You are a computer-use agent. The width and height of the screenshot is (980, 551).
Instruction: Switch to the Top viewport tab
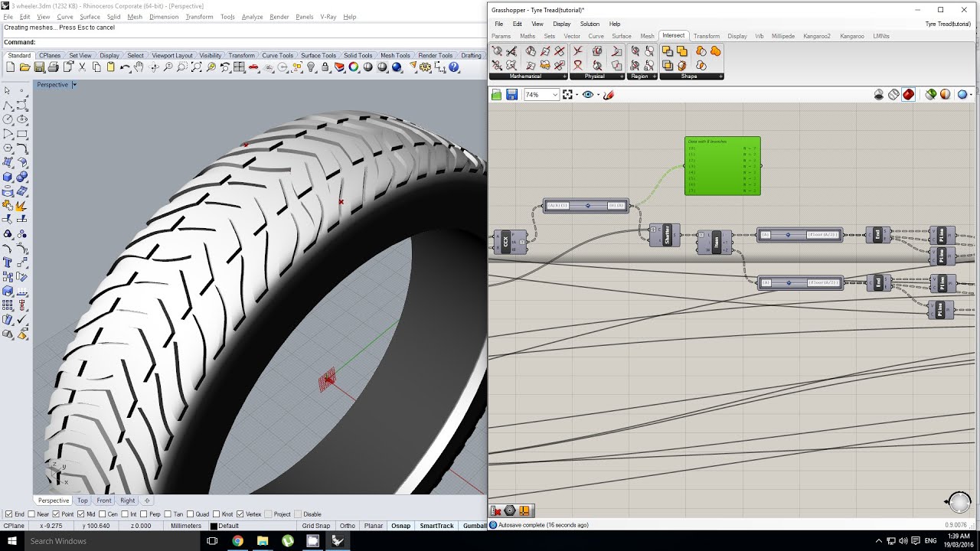[x=82, y=500]
